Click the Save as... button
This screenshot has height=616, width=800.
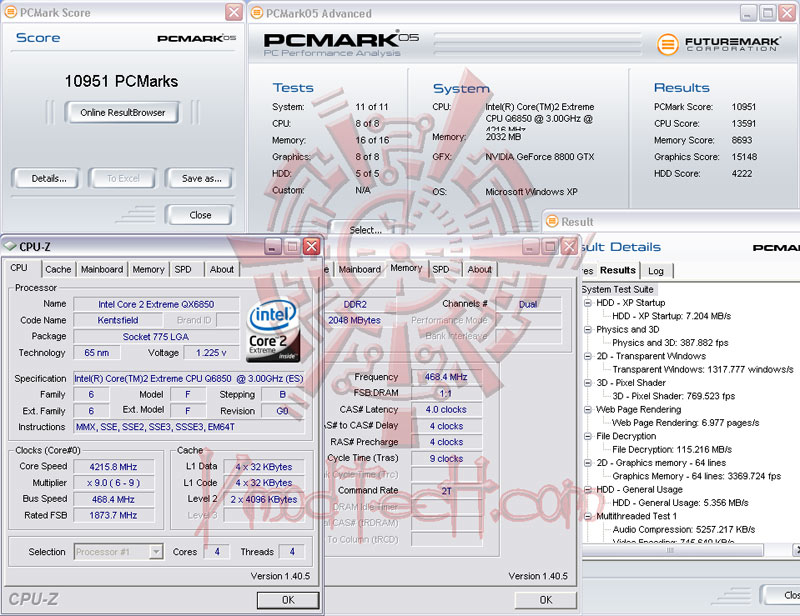(200, 179)
